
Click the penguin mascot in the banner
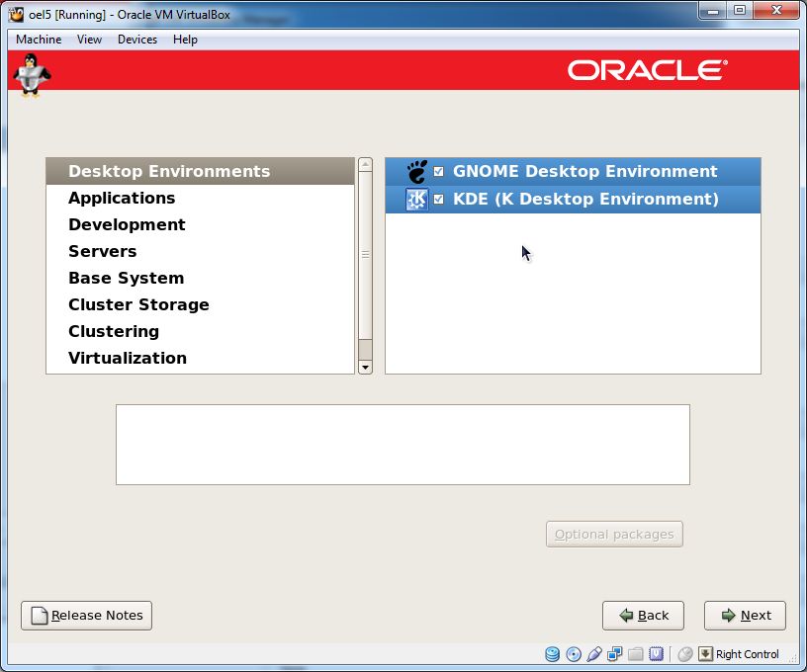coord(32,75)
